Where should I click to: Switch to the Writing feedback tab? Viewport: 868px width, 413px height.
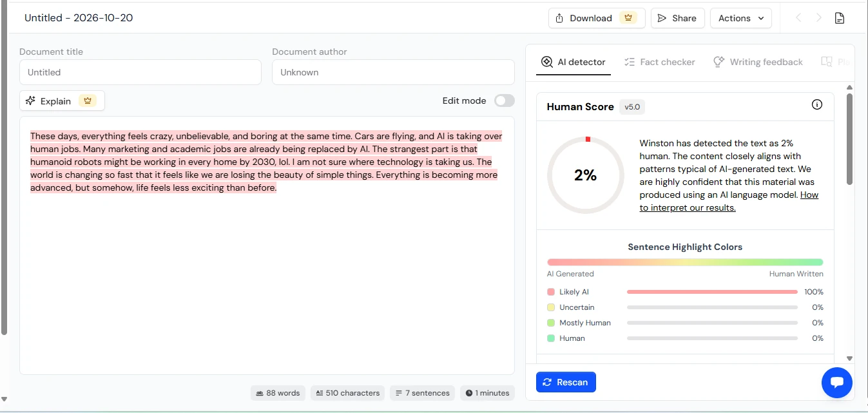tap(758, 62)
